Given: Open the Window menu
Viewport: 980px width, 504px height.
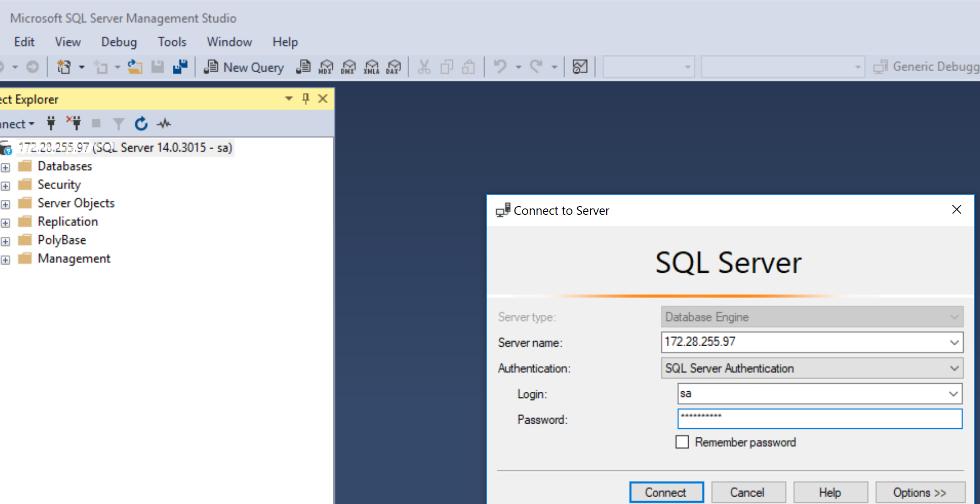Looking at the screenshot, I should tap(229, 42).
